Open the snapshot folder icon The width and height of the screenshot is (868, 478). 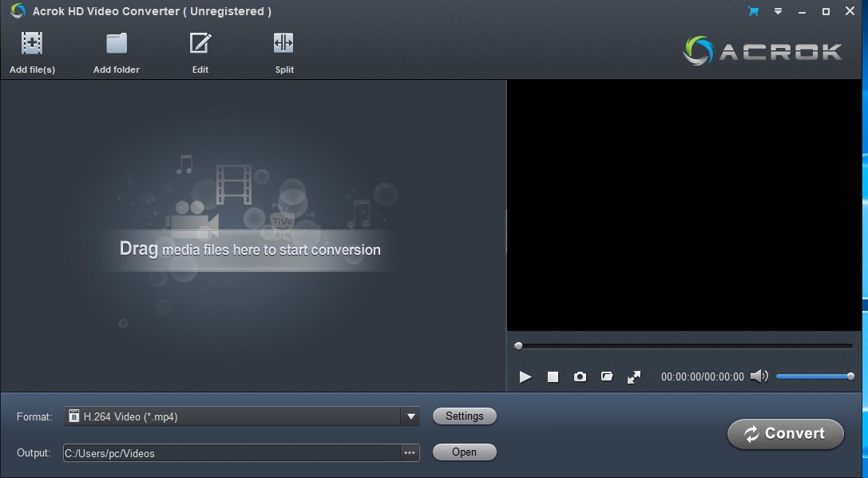click(x=607, y=376)
